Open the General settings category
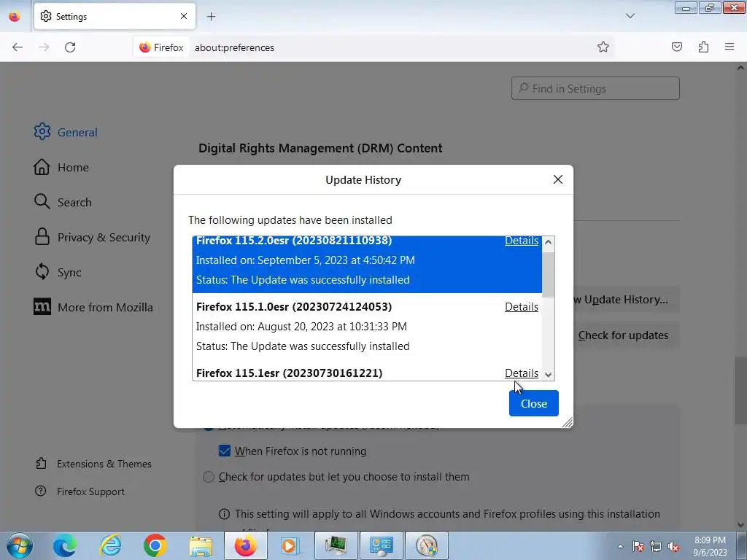Viewport: 747px width, 560px height. tap(66, 132)
